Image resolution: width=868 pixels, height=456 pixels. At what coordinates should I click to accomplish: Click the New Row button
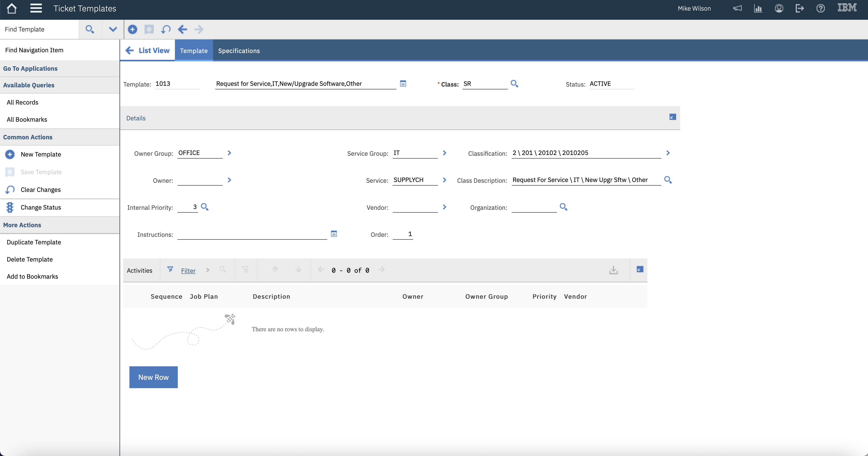(x=153, y=377)
